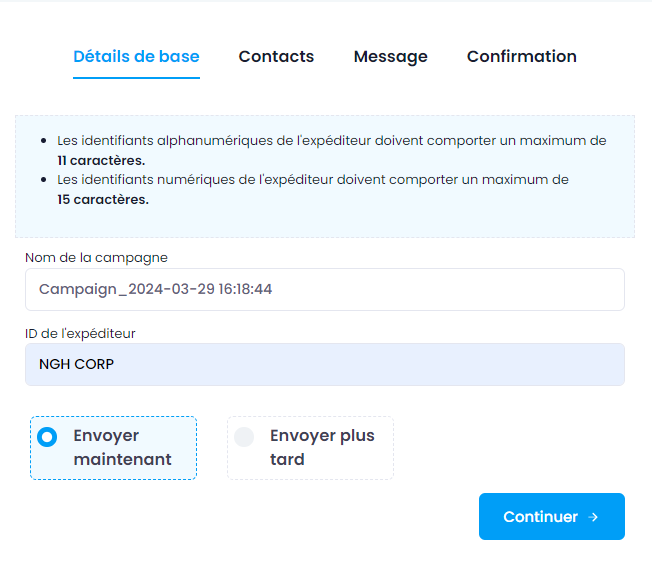Select the Envoyer plus tard radio circle
This screenshot has height=561, width=652.
pos(244,437)
